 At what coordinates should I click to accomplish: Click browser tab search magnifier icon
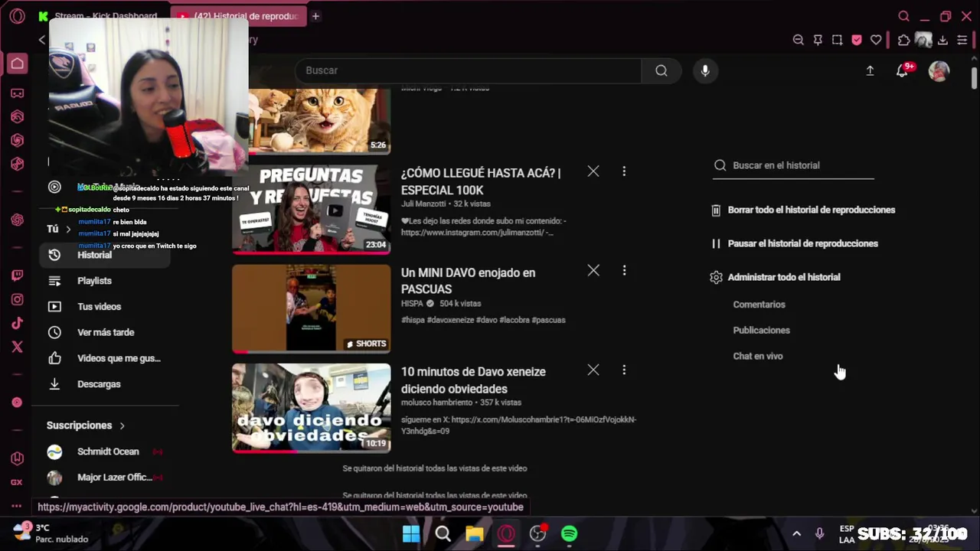coord(903,16)
